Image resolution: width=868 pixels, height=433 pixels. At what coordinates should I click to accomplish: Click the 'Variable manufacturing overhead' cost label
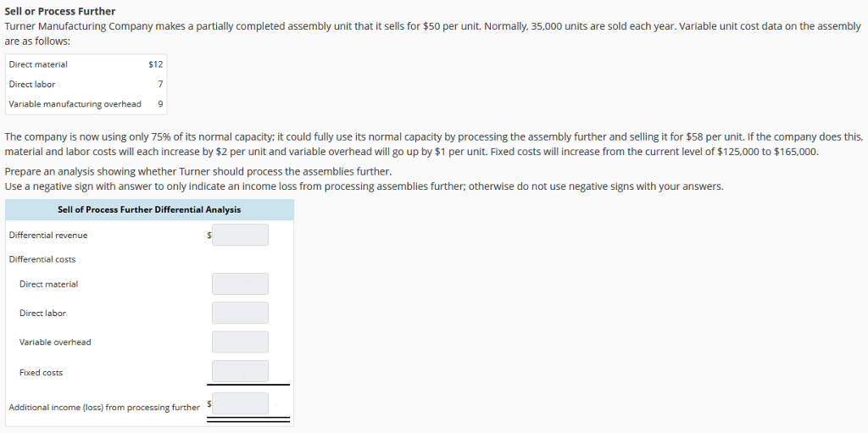[x=75, y=104]
